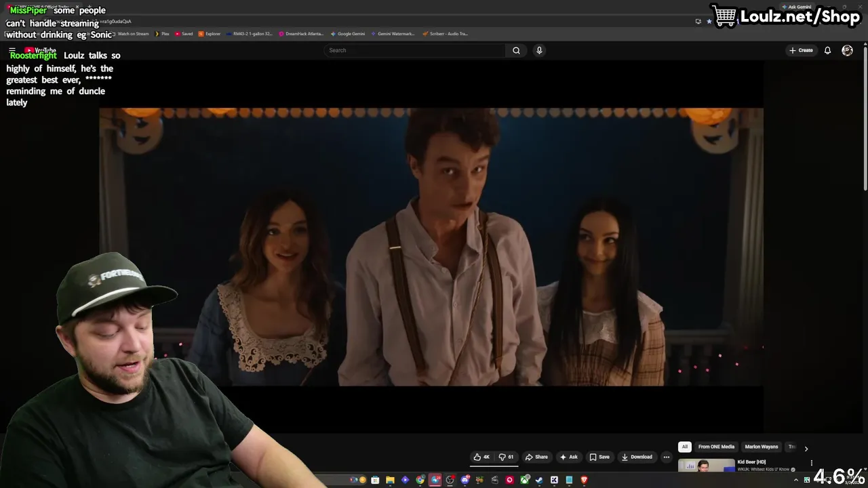Open the YouTube guide hamburger menu
This screenshot has height=488, width=868.
(x=12, y=50)
